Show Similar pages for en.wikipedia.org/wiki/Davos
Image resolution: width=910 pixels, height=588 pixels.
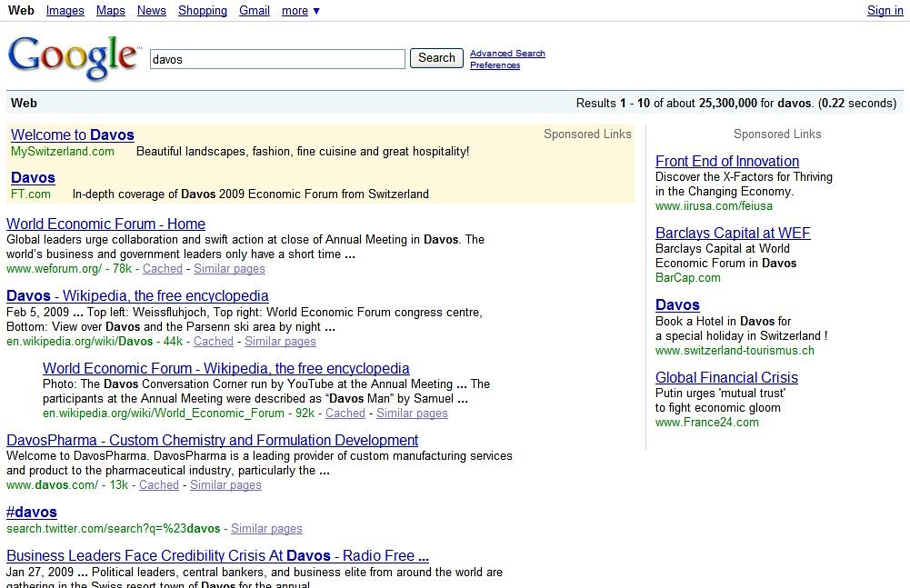(x=280, y=342)
